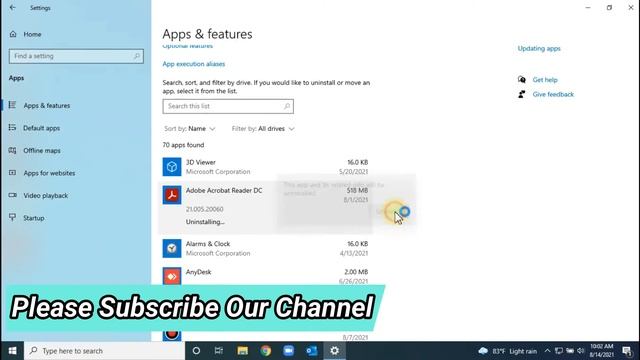
Task: Select the AnyDesk app entry
Action: point(265,276)
